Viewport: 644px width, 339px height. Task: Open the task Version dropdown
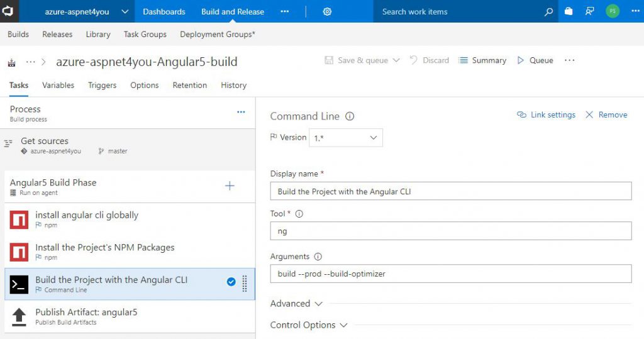pyautogui.click(x=346, y=138)
